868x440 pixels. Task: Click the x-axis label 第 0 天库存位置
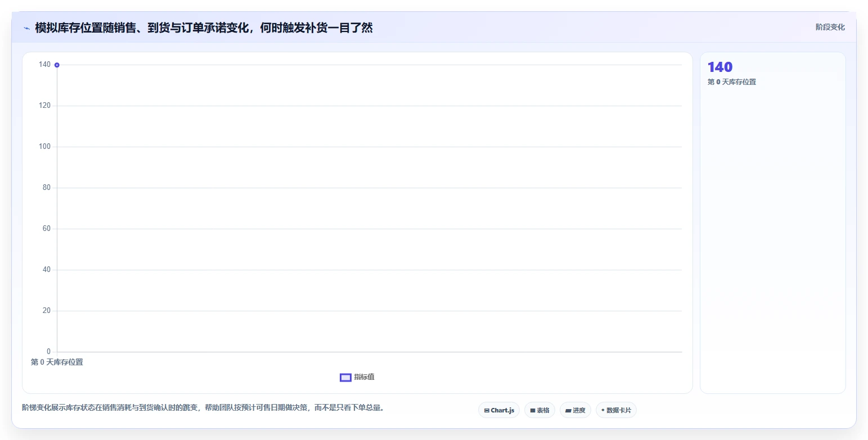pos(57,362)
